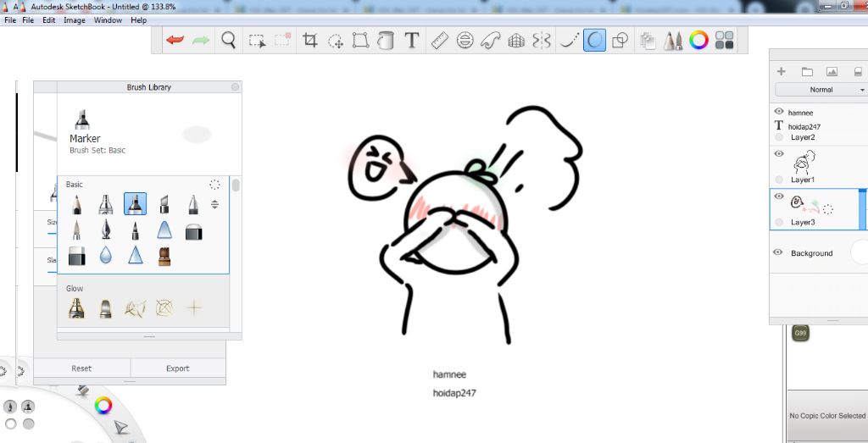The image size is (868, 443).
Task: Select the hard Eraser brush
Action: 77,256
